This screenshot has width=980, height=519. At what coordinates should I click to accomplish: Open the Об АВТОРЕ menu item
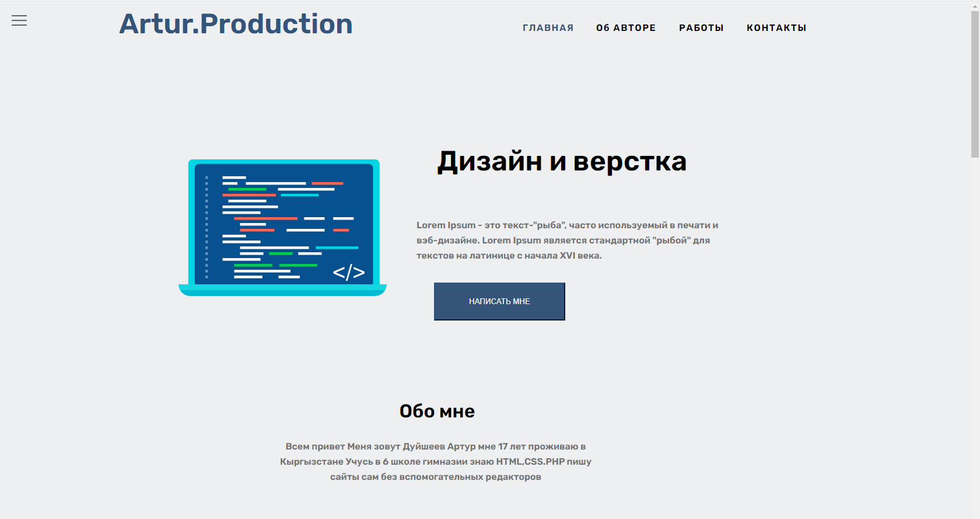click(x=626, y=27)
